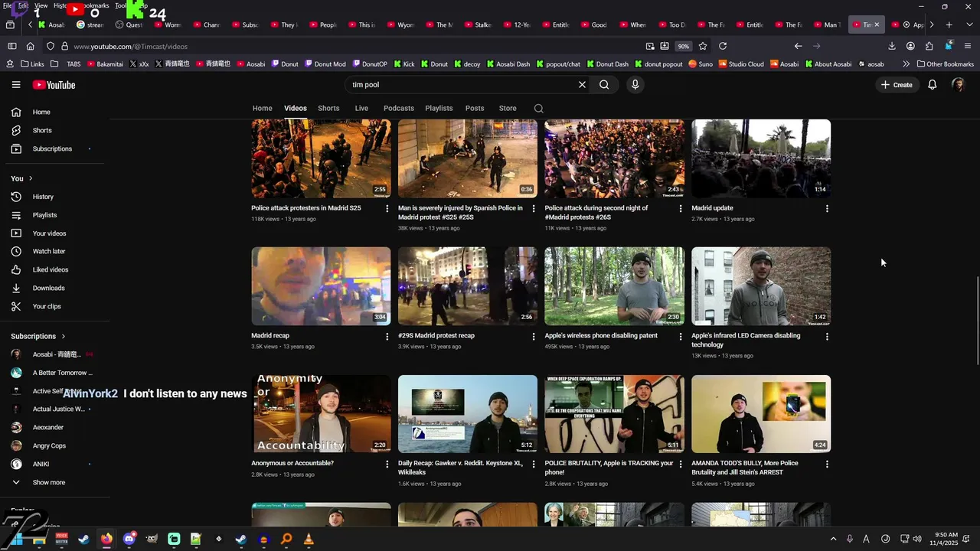Open Subscriptions in the sidebar

pyautogui.click(x=54, y=149)
